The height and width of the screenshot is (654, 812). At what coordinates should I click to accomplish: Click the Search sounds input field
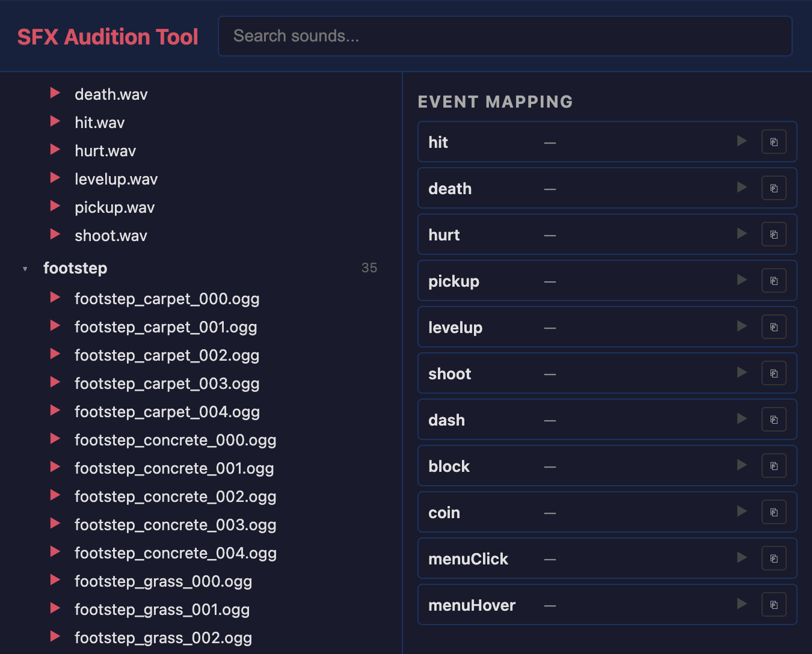point(505,36)
